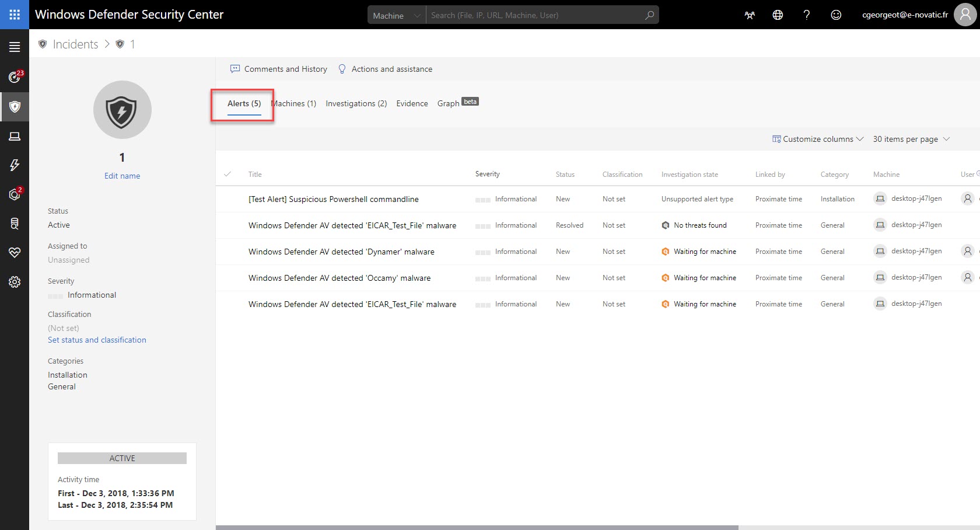Click the help question mark icon

pos(806,15)
